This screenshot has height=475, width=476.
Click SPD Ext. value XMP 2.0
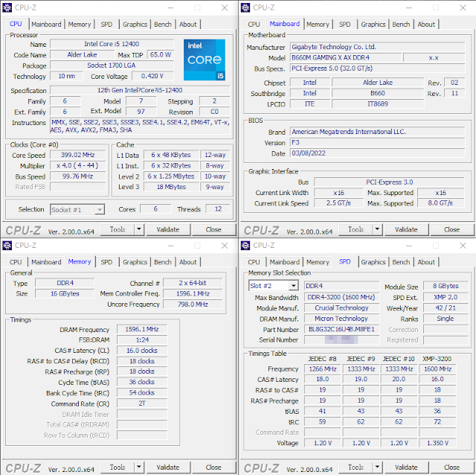446,297
